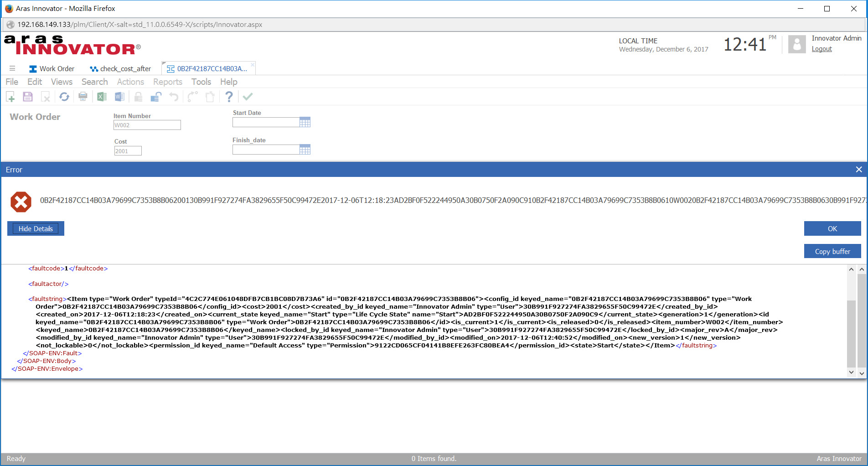Click the unlock item toolbar icon

coord(156,97)
